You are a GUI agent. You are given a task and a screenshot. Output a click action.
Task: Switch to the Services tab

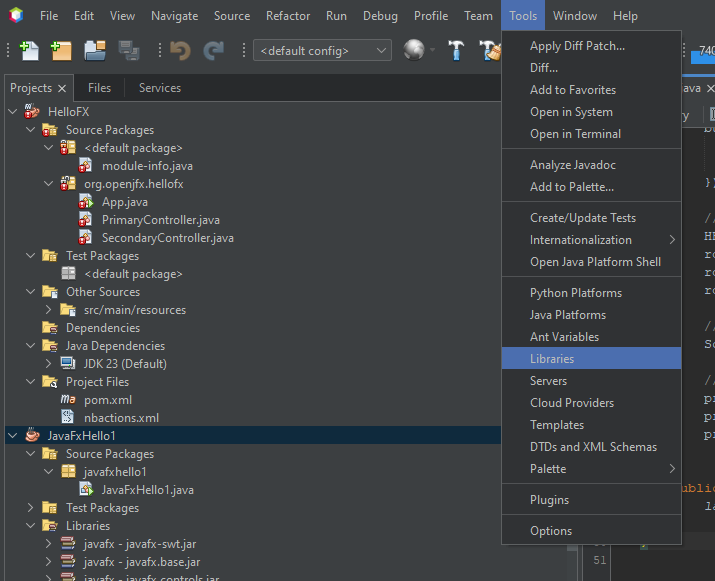[x=160, y=88]
